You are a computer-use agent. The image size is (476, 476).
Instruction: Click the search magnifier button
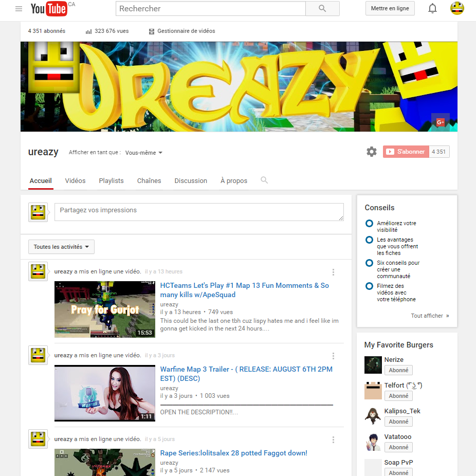point(322,9)
